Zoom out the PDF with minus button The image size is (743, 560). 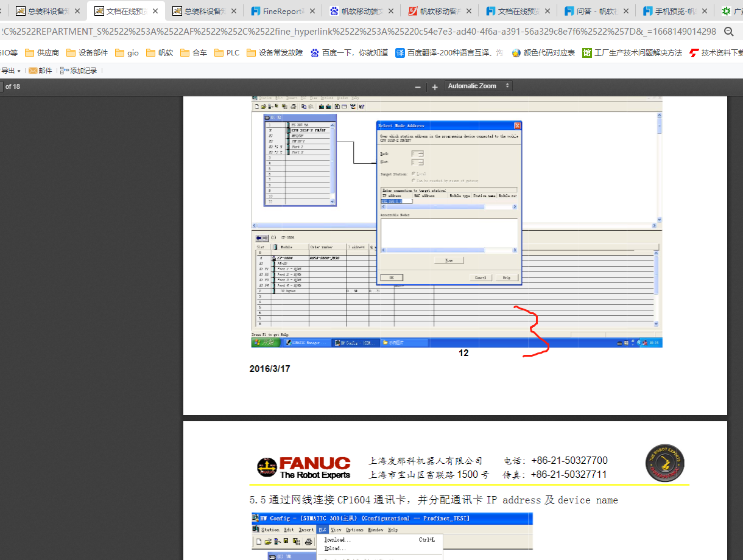(x=418, y=87)
